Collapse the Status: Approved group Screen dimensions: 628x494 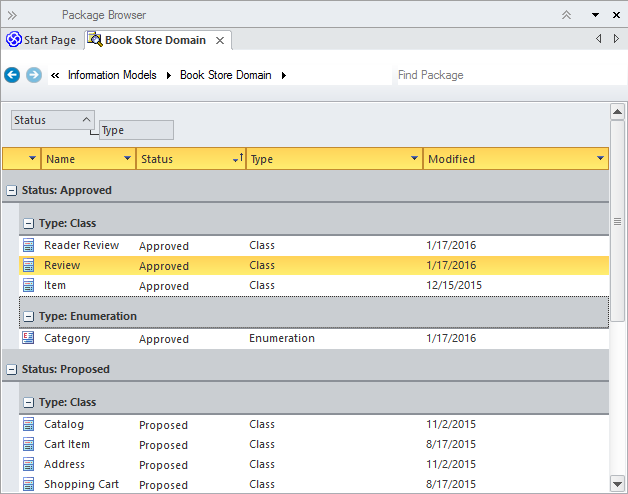coord(11,190)
